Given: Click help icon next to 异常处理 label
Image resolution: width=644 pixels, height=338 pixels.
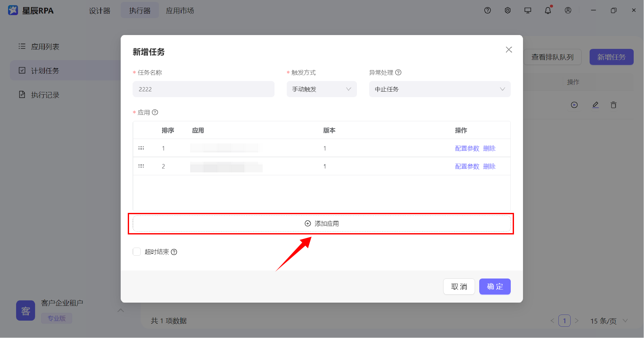Looking at the screenshot, I should (x=398, y=72).
